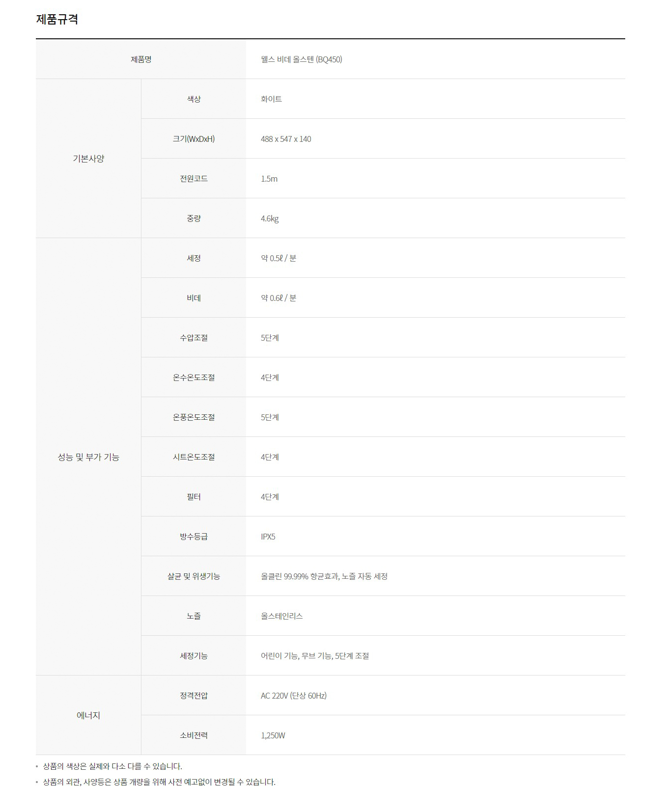
Task: Click the footnote about 상품의 색상
Action: 112,766
